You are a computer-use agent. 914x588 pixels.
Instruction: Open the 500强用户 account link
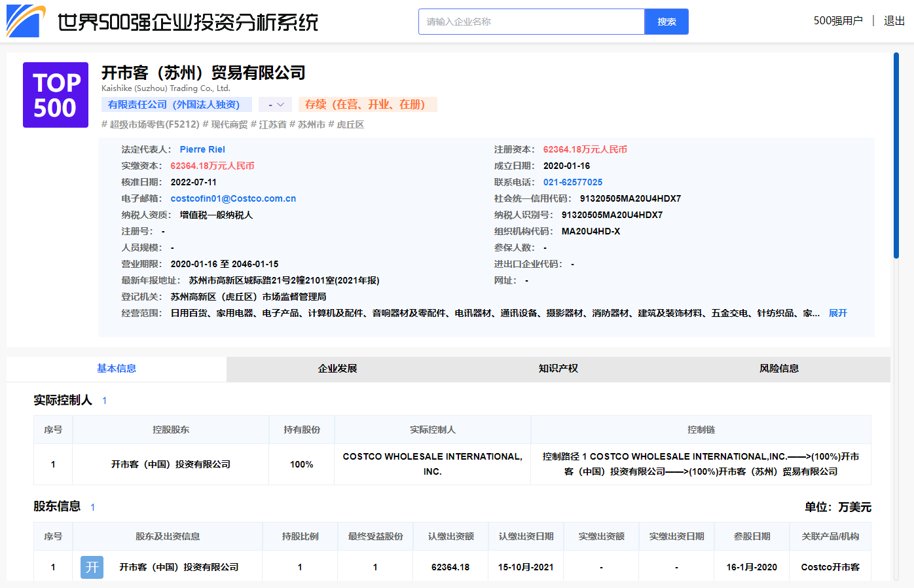click(x=838, y=21)
